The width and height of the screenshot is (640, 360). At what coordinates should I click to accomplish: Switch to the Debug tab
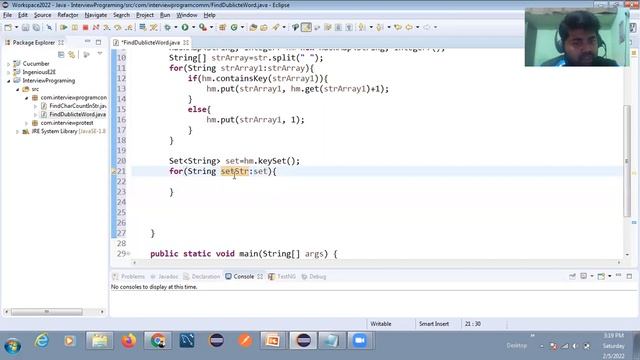click(x=313, y=276)
